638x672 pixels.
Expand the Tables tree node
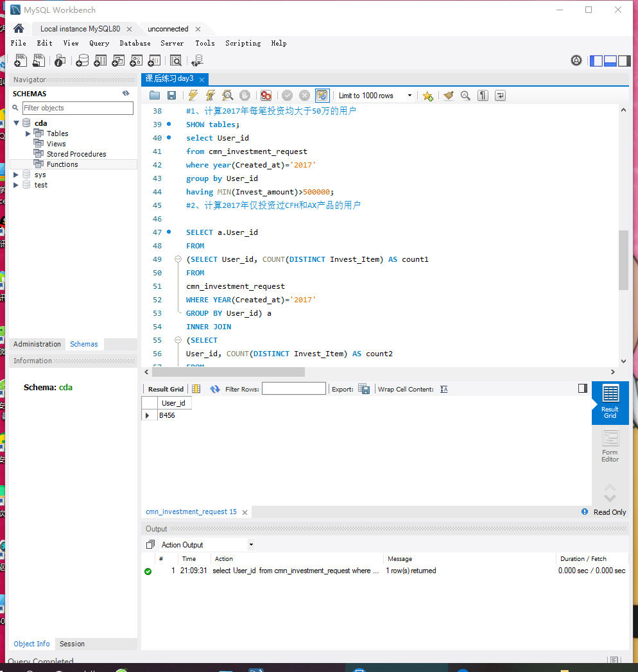point(28,134)
